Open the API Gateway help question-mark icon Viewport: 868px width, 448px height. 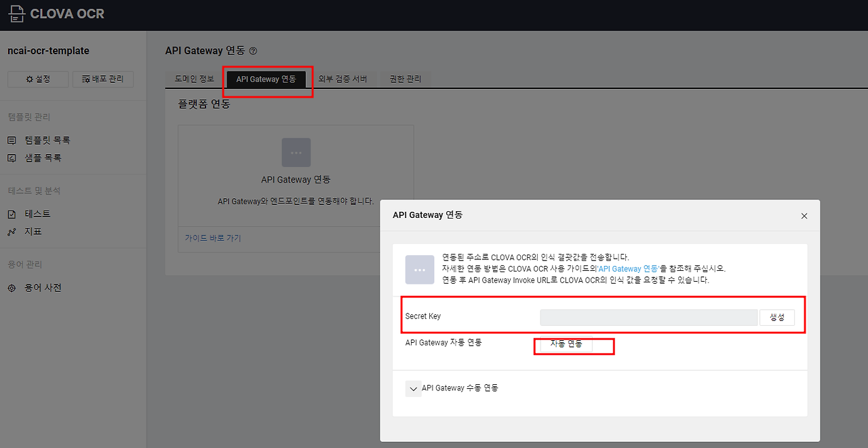[253, 51]
